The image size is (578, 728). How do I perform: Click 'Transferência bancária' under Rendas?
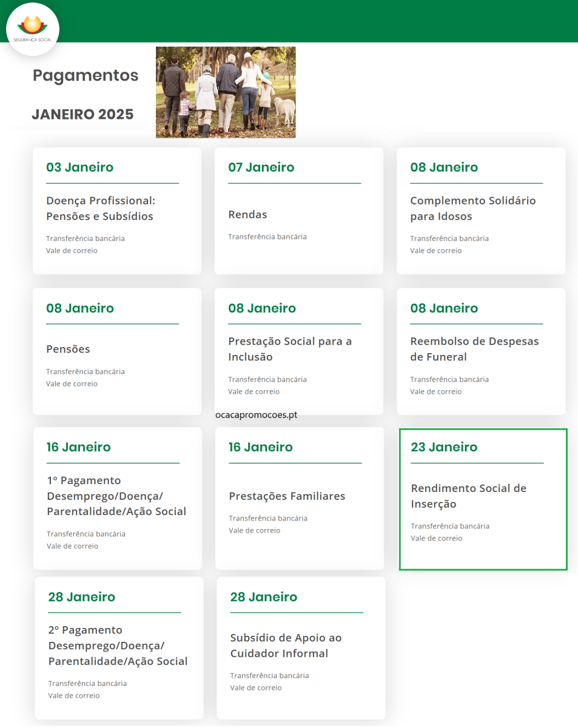pyautogui.click(x=267, y=237)
